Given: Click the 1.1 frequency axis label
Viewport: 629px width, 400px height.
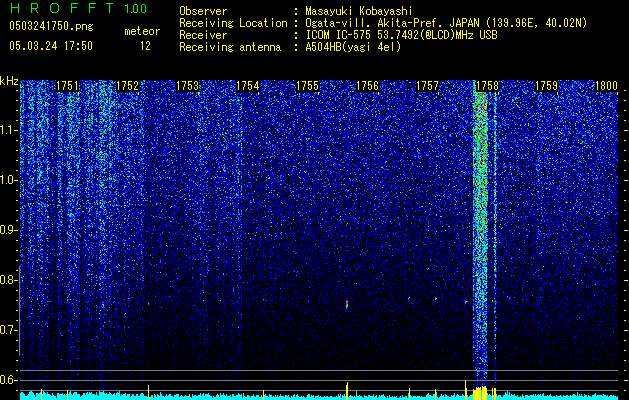Looking at the screenshot, I should tap(8, 130).
